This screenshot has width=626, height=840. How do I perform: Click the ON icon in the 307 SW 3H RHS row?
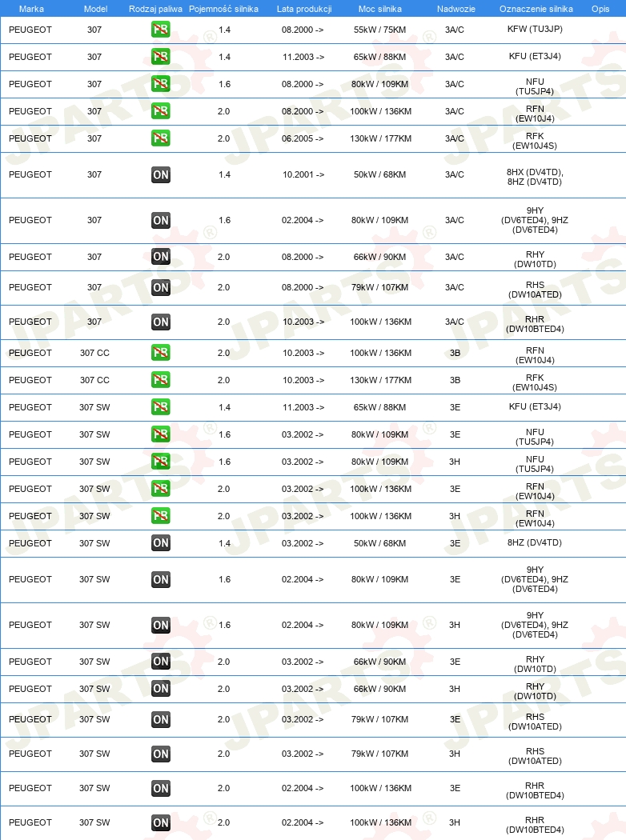tap(161, 754)
